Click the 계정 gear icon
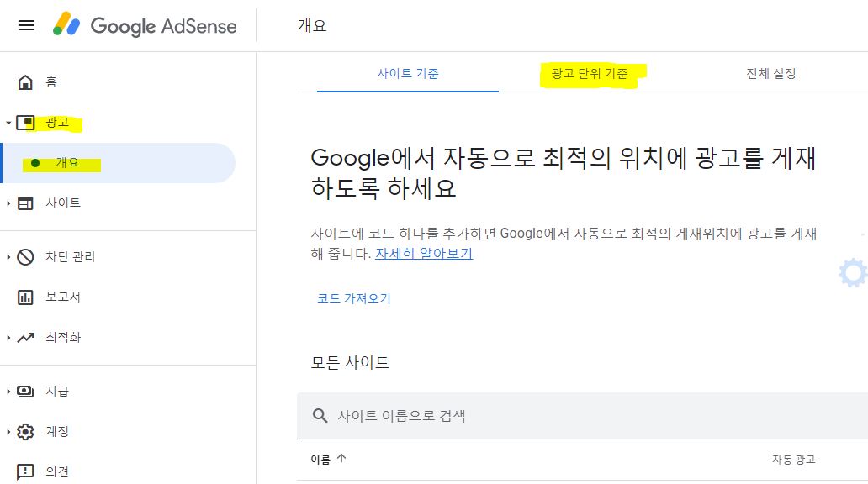 [x=25, y=431]
